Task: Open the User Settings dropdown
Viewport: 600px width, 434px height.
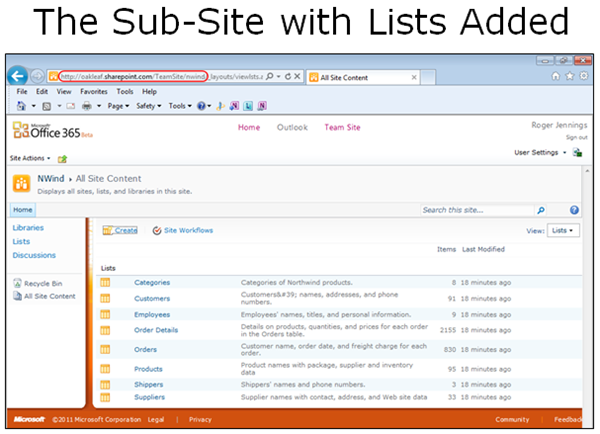Action: pos(540,153)
